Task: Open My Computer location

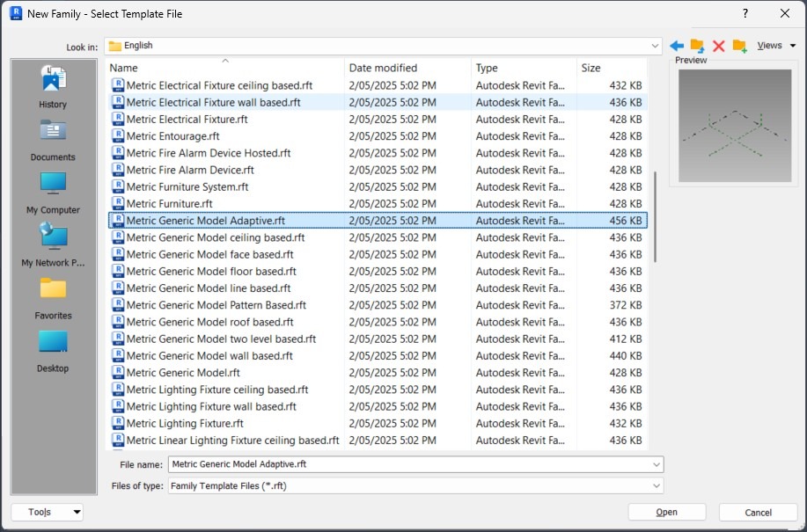Action: pos(53,193)
